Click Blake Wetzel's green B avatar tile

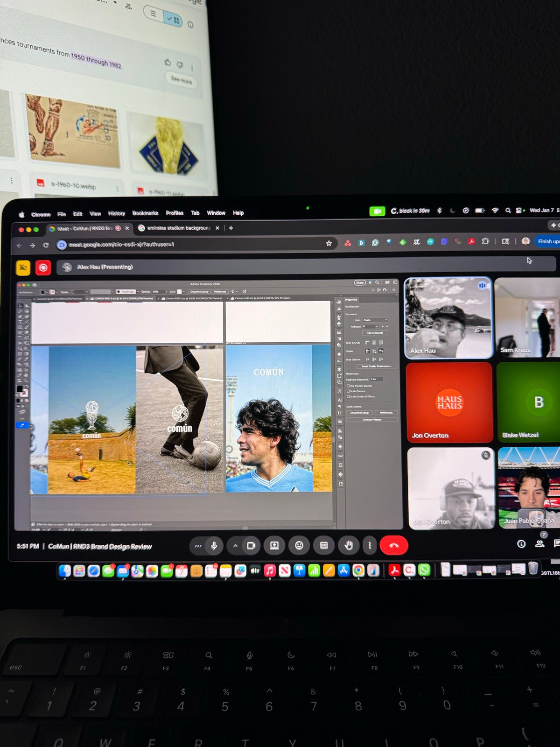click(x=529, y=402)
